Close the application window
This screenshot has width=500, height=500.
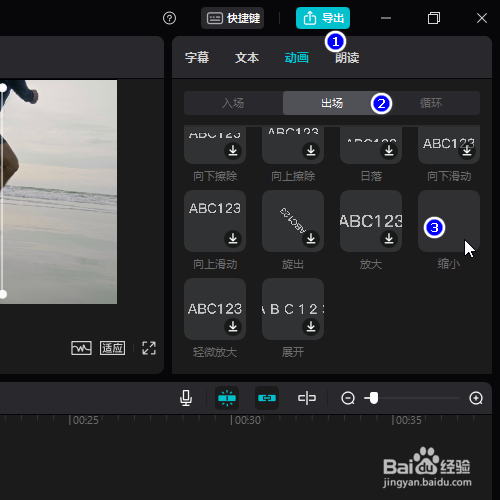pyautogui.click(x=482, y=18)
